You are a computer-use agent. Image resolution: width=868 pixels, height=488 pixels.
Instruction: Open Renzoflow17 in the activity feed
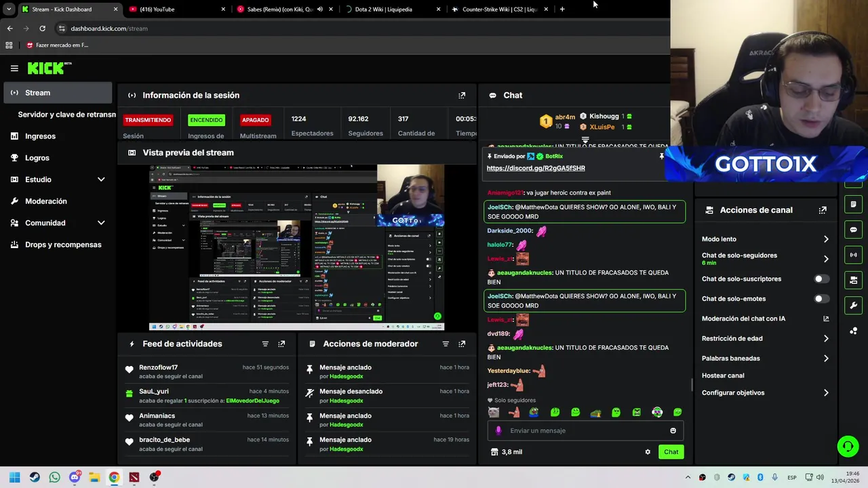[158, 367]
